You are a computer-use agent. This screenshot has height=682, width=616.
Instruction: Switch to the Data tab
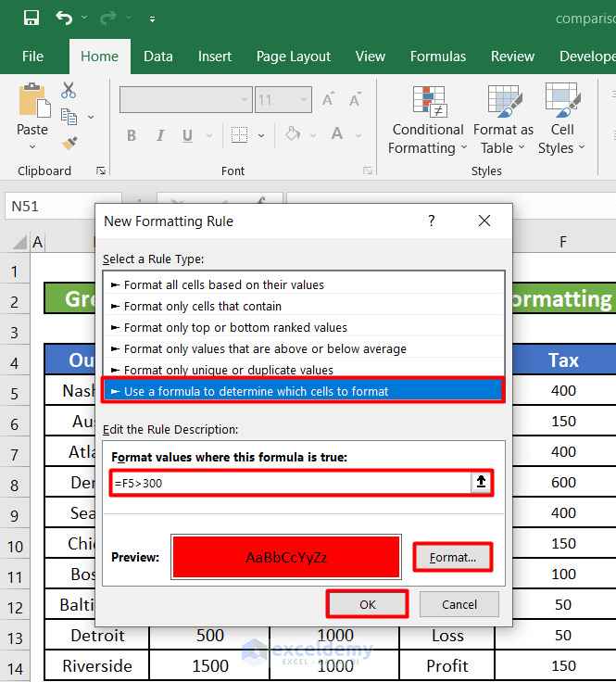click(158, 57)
